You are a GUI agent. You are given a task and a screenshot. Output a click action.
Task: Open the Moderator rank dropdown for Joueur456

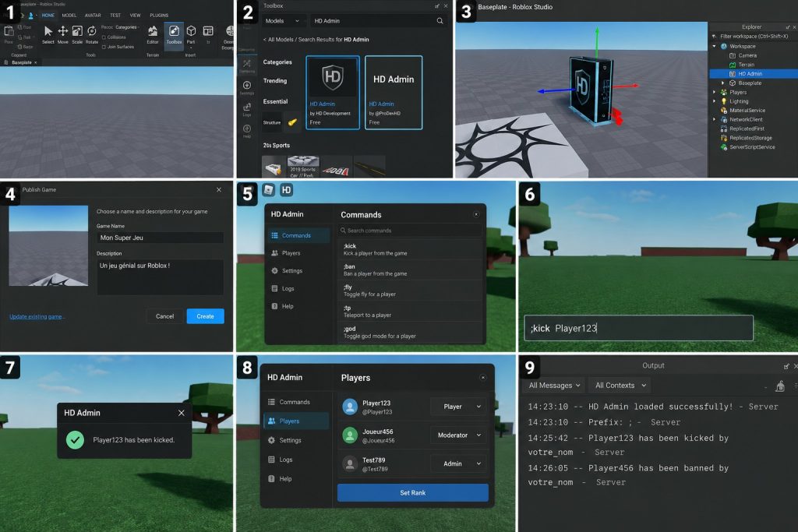click(x=458, y=435)
